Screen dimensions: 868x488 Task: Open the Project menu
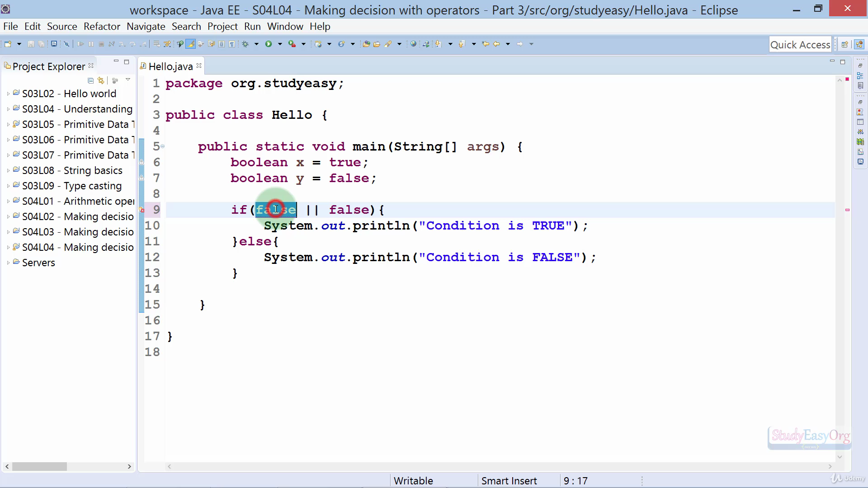click(x=222, y=26)
